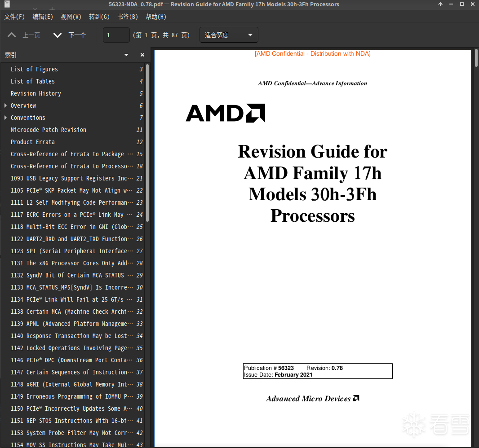Click the 索引 sidebar title
479x448 pixels.
pos(11,55)
